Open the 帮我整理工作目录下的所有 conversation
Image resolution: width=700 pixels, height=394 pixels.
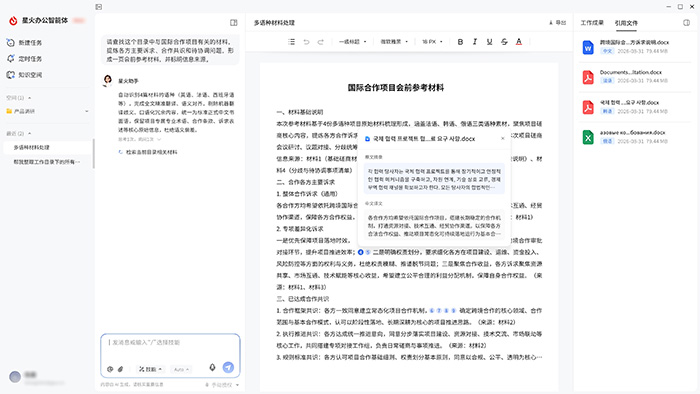tap(47, 162)
